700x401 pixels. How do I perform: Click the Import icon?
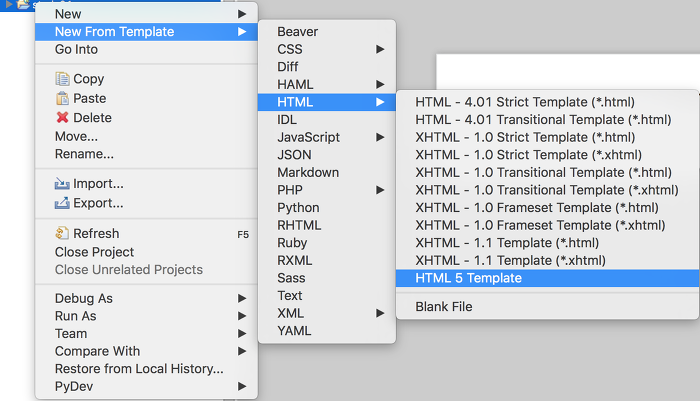click(62, 184)
